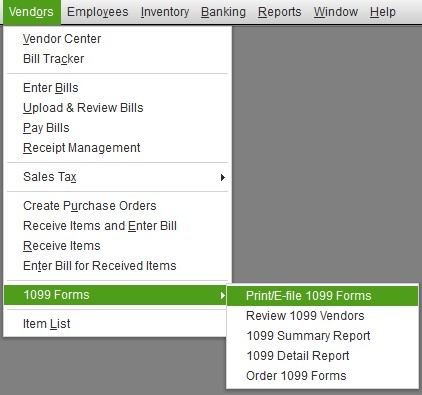Screen dimensions: 422x395
Task: Select Vendor Center
Action: 117,39
